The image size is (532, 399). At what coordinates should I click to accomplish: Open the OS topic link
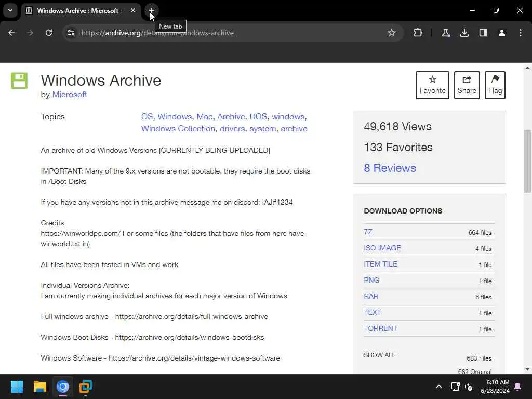[x=147, y=117]
